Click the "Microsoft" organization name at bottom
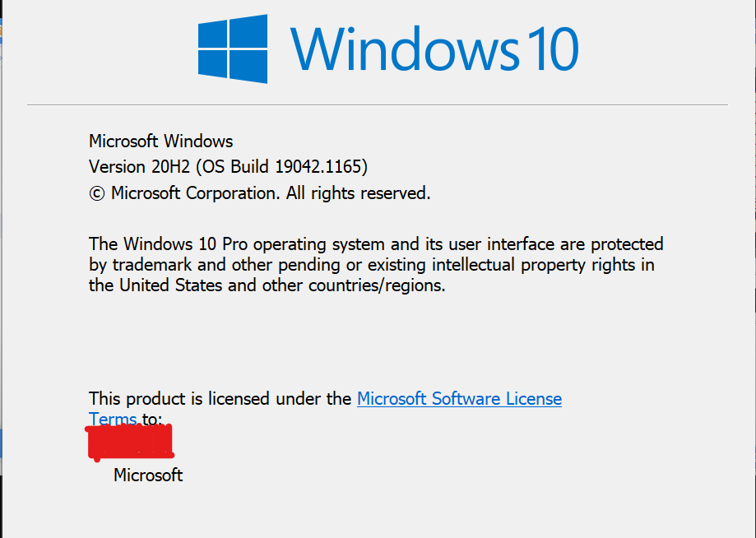This screenshot has width=756, height=538. coord(148,475)
